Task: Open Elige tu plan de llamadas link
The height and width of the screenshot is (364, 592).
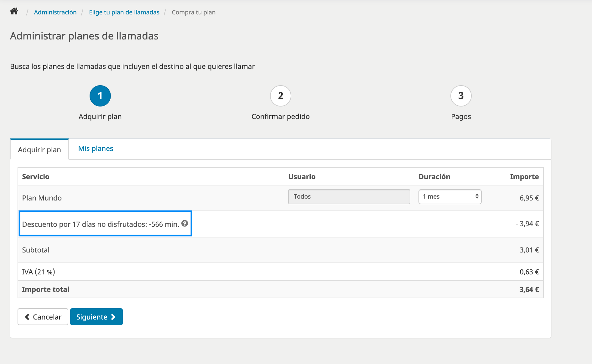Action: coord(124,12)
